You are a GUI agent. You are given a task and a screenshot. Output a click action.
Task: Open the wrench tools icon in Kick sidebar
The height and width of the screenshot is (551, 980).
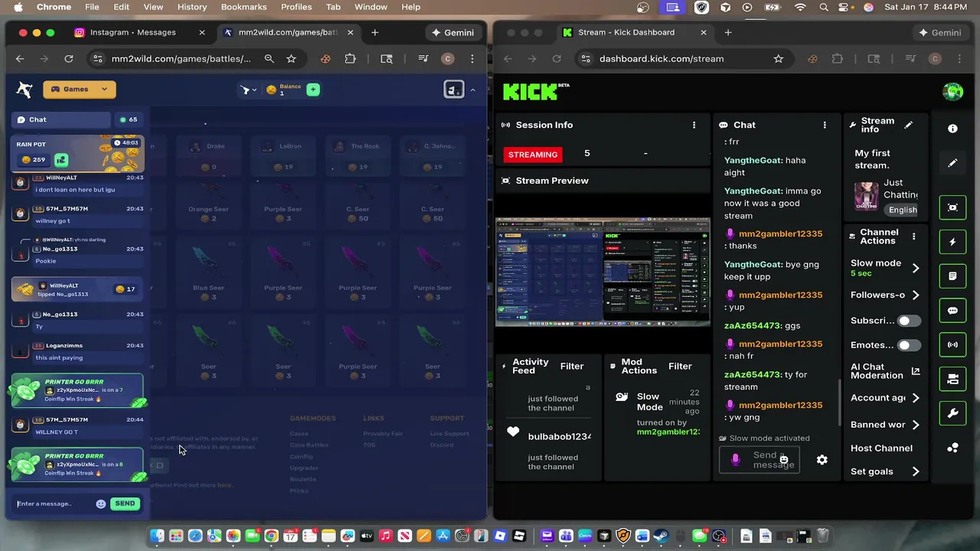coord(952,413)
